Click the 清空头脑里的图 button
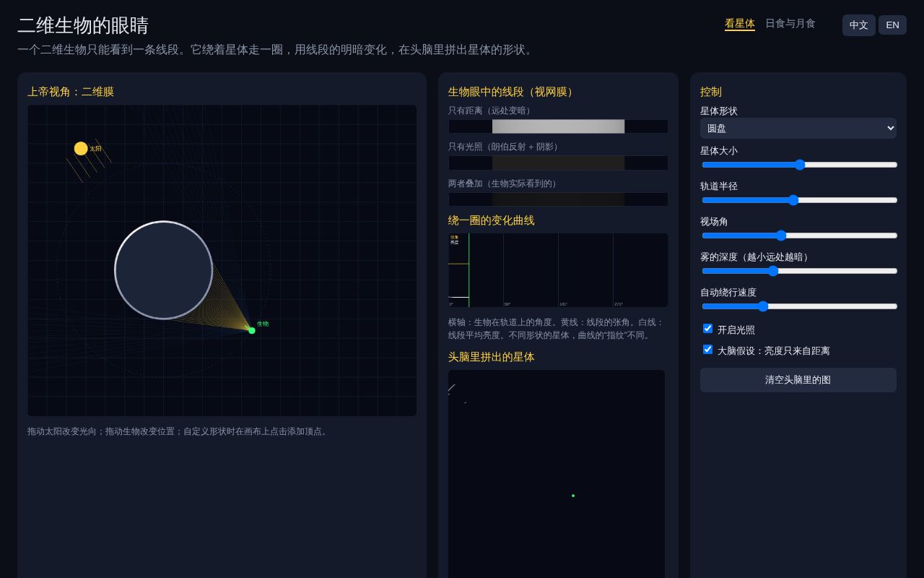The width and height of the screenshot is (924, 578). click(x=798, y=380)
